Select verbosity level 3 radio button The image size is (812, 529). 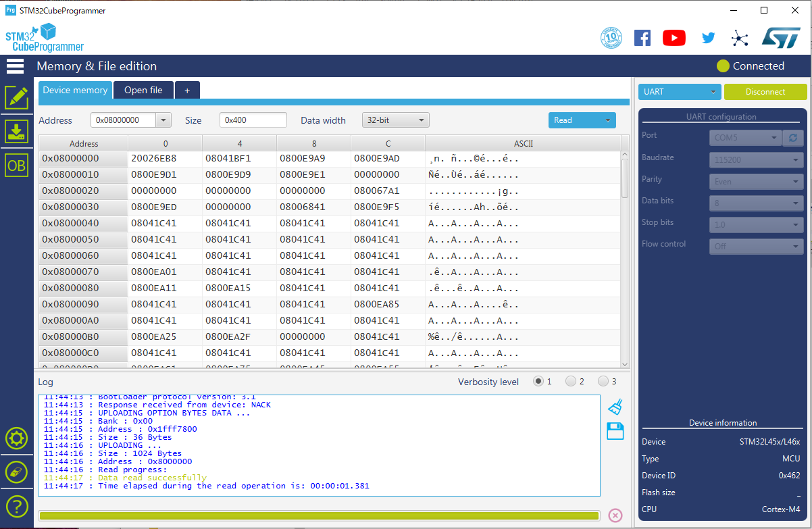pyautogui.click(x=603, y=382)
